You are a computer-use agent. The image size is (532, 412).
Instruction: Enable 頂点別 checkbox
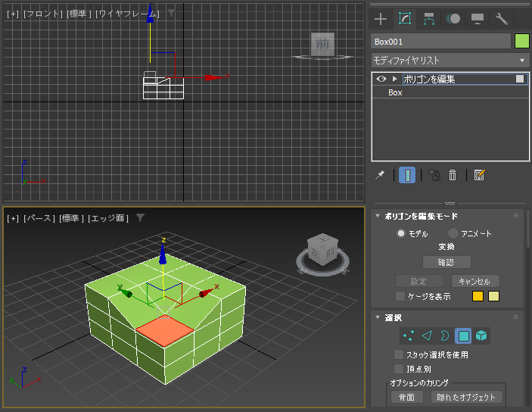[x=399, y=369]
